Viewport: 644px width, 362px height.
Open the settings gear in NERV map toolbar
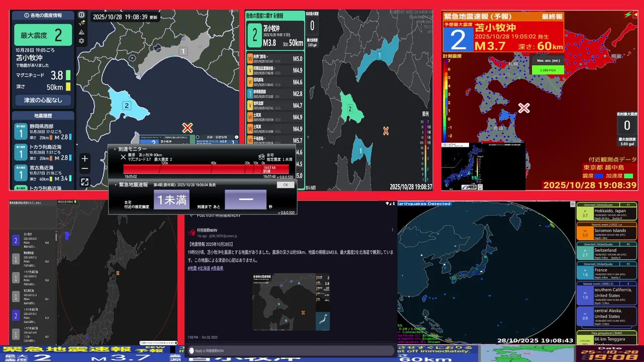82,41
